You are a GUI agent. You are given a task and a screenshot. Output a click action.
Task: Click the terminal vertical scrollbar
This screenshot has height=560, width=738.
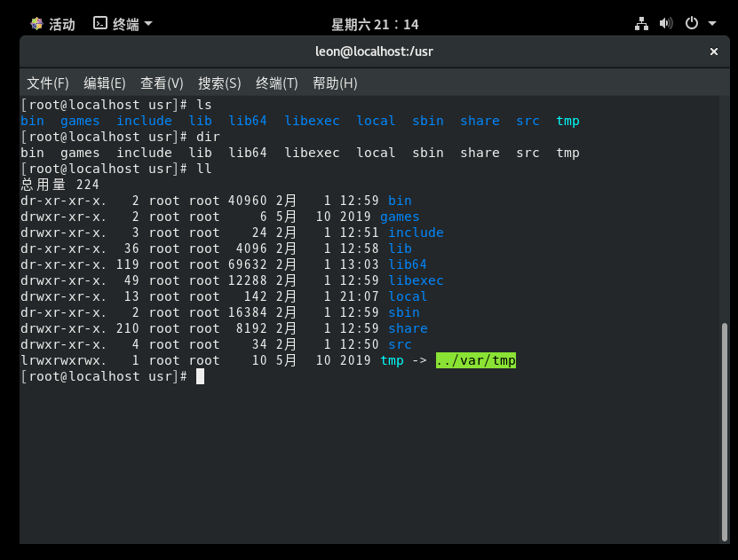click(725, 431)
